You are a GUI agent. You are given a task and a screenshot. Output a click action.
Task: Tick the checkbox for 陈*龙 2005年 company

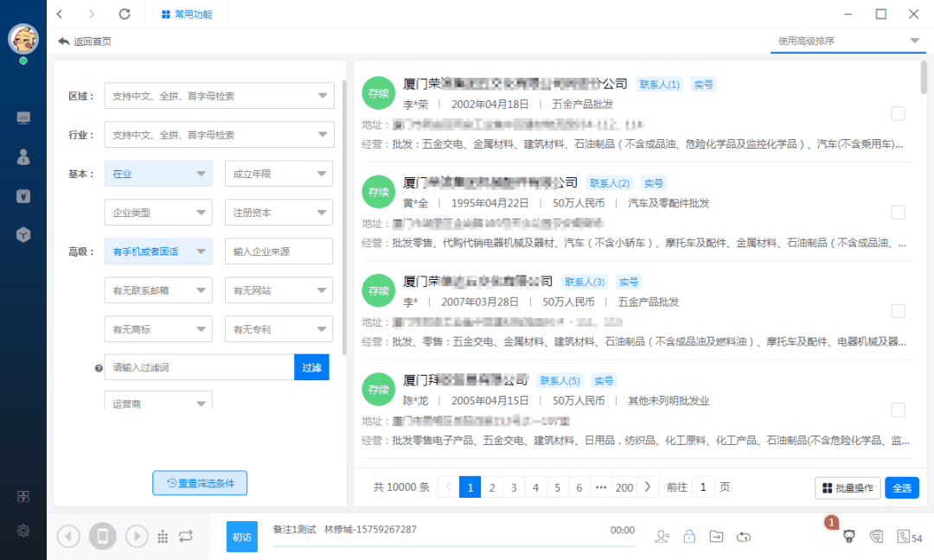(x=898, y=410)
